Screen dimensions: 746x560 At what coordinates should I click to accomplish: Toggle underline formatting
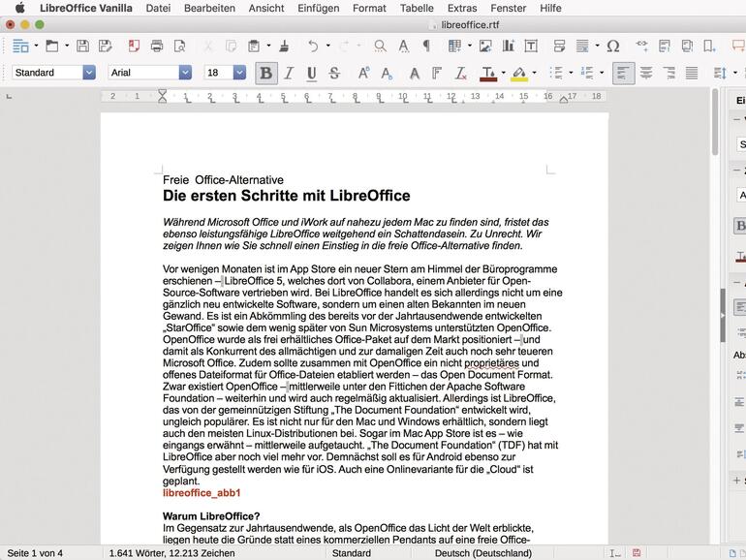click(x=312, y=73)
